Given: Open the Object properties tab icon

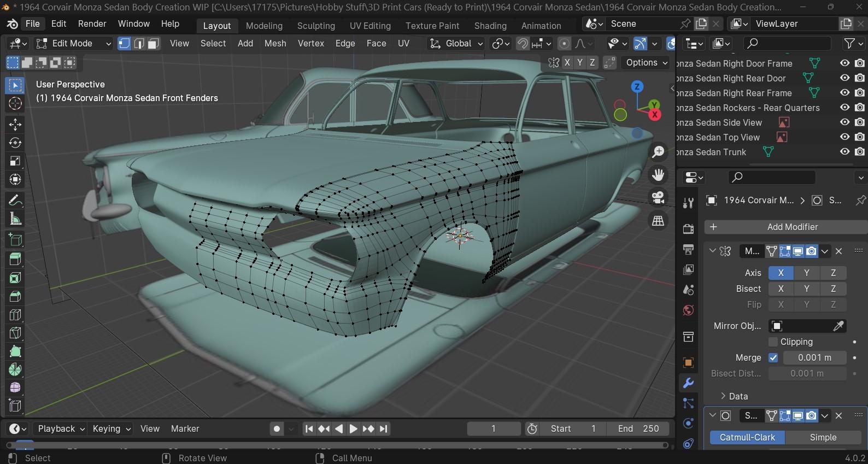Looking at the screenshot, I should click(689, 362).
